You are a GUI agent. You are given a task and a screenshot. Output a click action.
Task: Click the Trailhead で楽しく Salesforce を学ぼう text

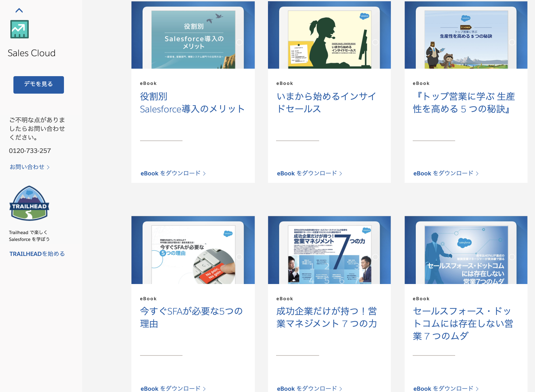29,236
